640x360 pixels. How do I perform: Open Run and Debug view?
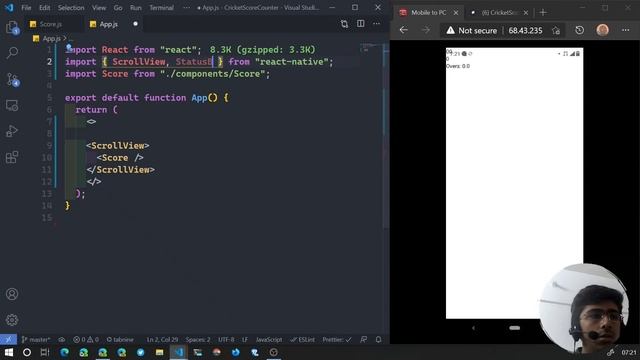12,131
